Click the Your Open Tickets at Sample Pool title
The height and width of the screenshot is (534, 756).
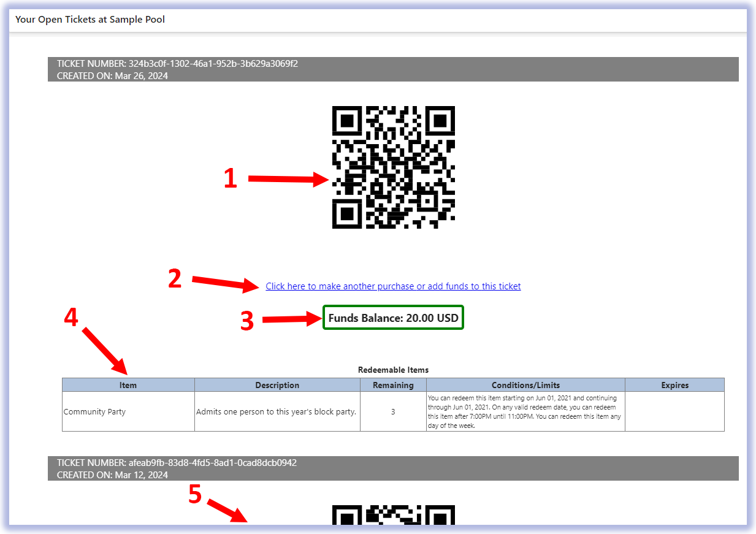tap(90, 20)
